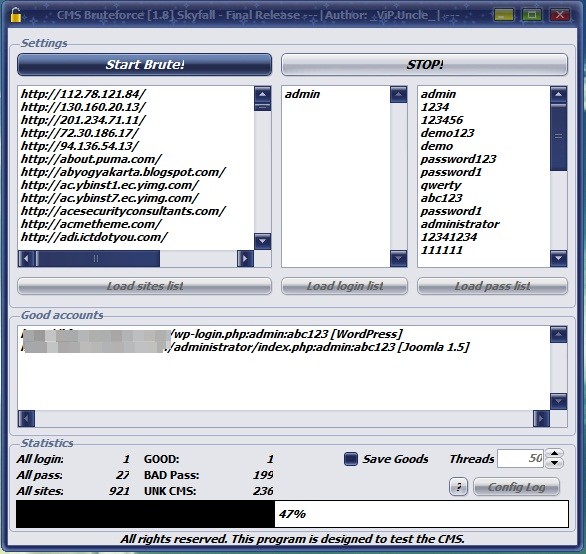Click the 47% progress bar

(292, 514)
